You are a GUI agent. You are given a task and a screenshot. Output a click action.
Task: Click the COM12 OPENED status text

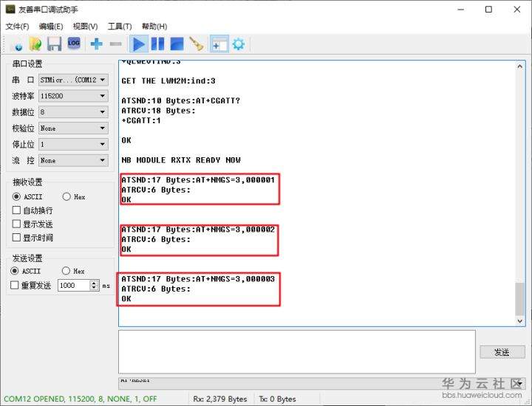point(81,399)
